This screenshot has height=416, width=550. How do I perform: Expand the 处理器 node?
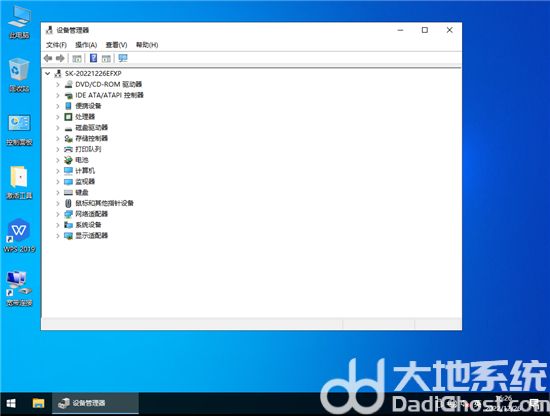[58, 117]
